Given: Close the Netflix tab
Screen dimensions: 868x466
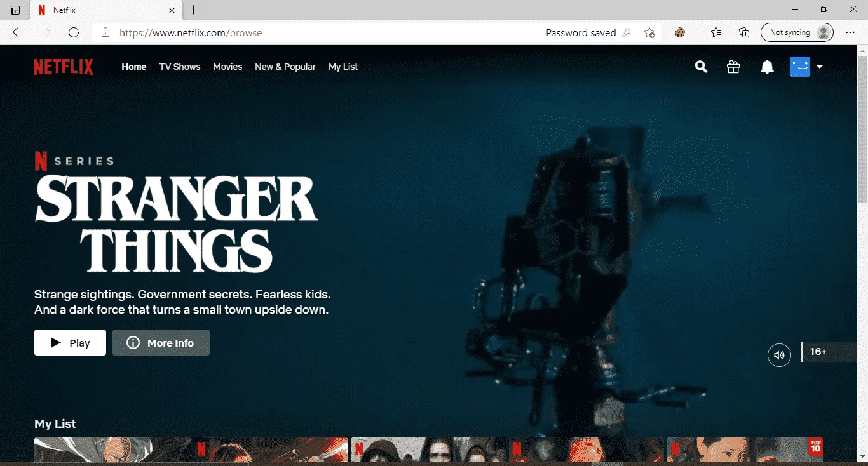Looking at the screenshot, I should click(x=172, y=10).
